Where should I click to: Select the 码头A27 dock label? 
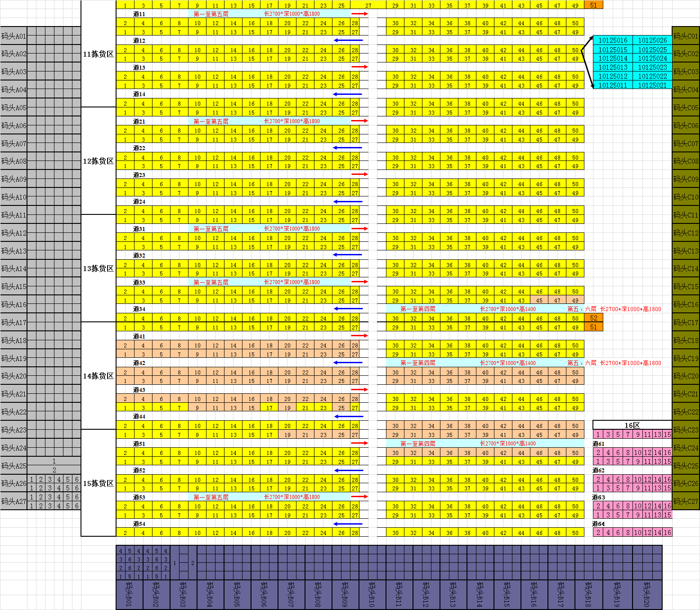click(x=13, y=501)
